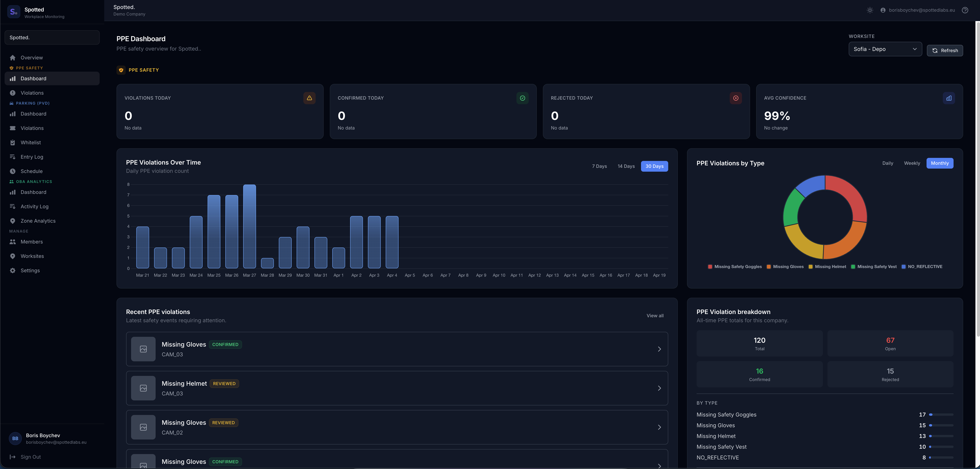Click View all recent PPE violations
The image size is (980, 469).
[655, 315]
